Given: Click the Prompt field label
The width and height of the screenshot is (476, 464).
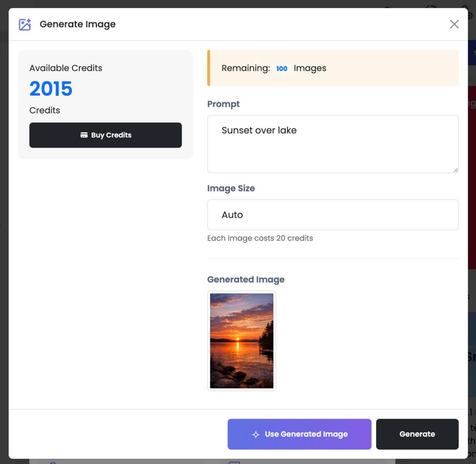Looking at the screenshot, I should (x=224, y=104).
